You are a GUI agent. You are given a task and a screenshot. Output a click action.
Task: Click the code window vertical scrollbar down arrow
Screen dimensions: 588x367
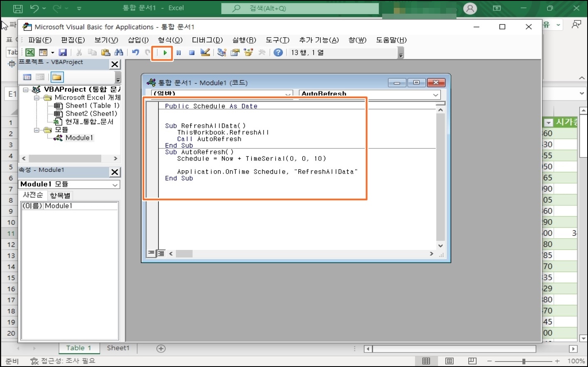pos(441,245)
